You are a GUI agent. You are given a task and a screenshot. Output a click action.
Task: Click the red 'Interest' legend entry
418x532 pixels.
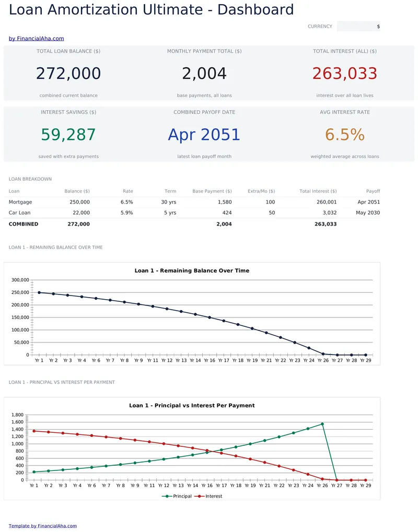pyautogui.click(x=208, y=496)
